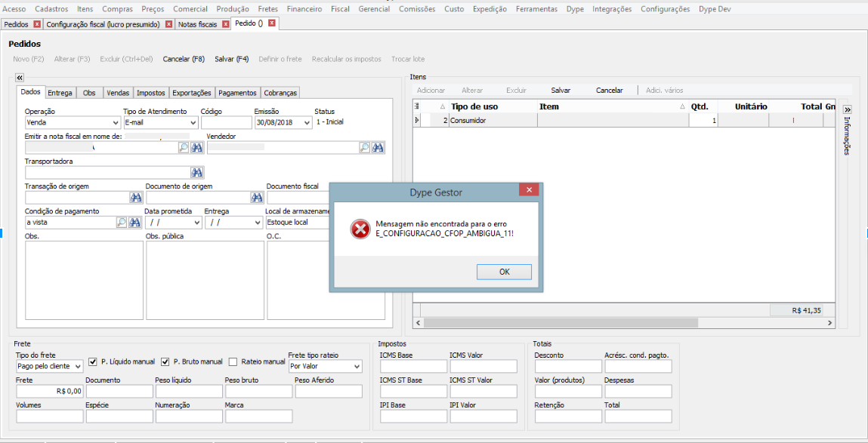
Task: Click the Desconto input field
Action: (x=568, y=366)
